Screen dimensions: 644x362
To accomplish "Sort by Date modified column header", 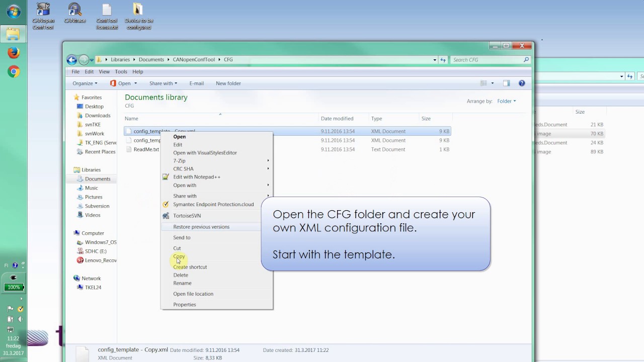I will point(344,119).
